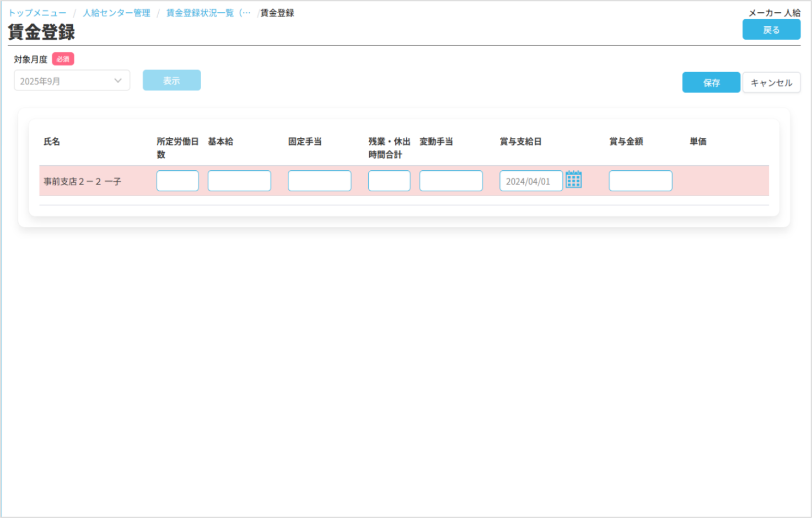Click the 賃金登録 page title heading
This screenshot has height=518, width=812.
[41, 32]
